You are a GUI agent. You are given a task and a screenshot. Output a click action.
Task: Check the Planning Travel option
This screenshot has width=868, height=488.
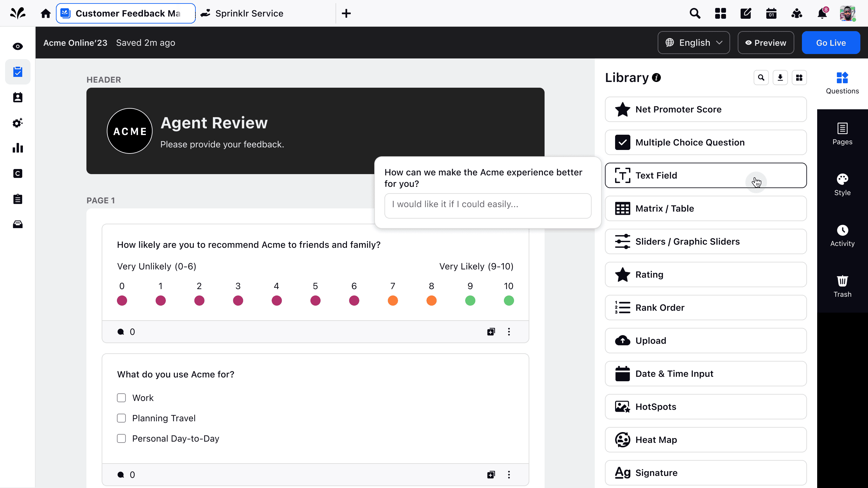click(x=121, y=418)
